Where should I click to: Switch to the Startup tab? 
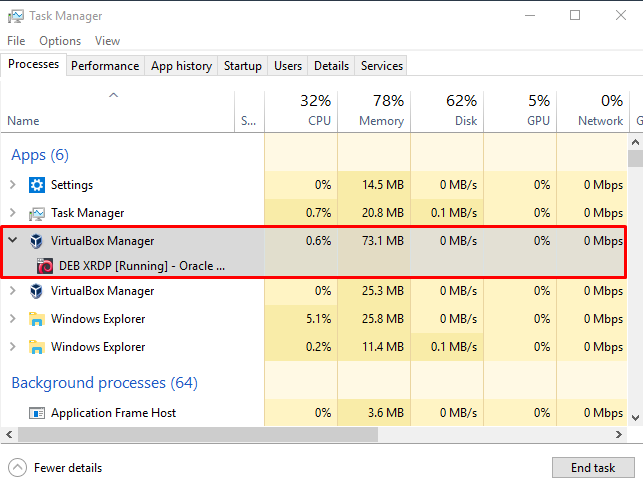pos(243,66)
